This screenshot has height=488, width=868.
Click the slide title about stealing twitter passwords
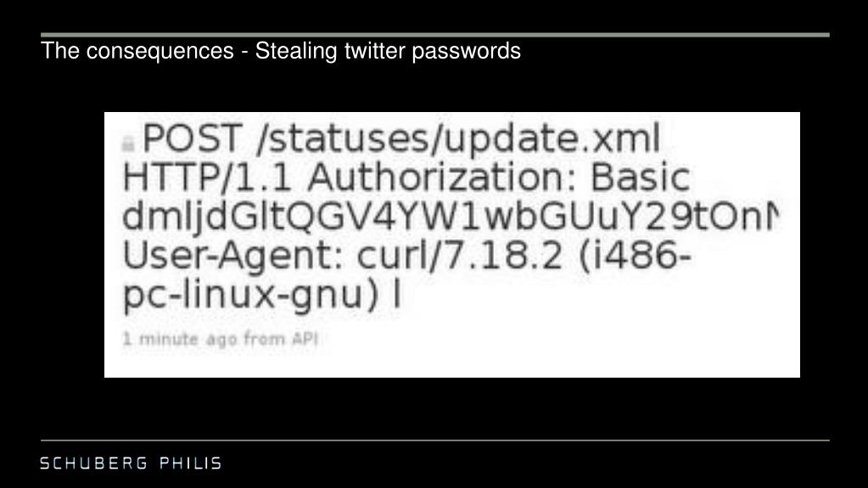tap(281, 50)
